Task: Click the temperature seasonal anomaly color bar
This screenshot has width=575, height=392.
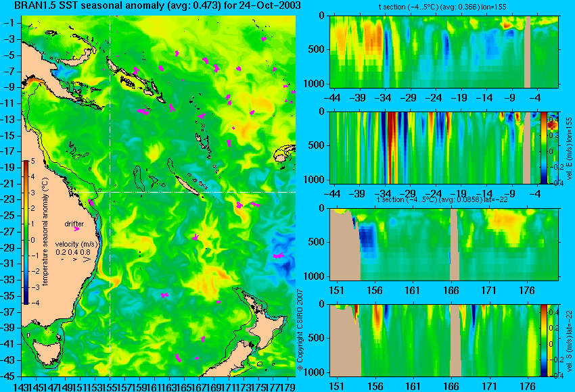Action: [26, 232]
